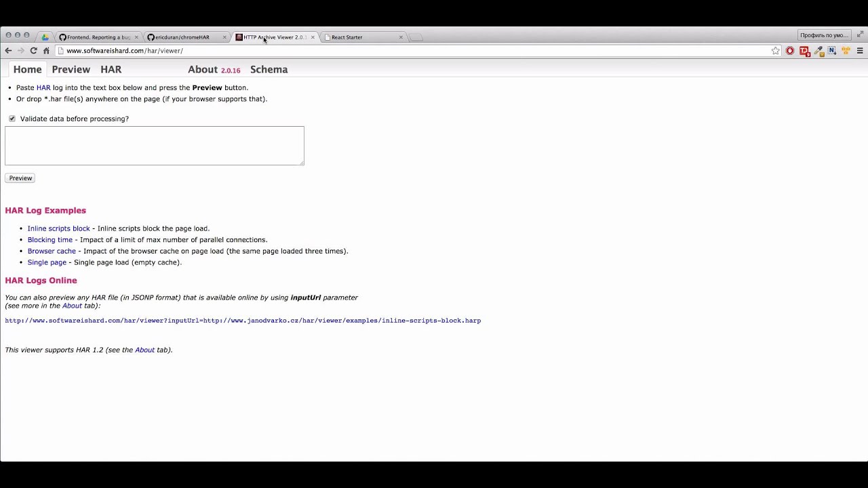Go back with the browser back arrow
The image size is (868, 488).
8,51
